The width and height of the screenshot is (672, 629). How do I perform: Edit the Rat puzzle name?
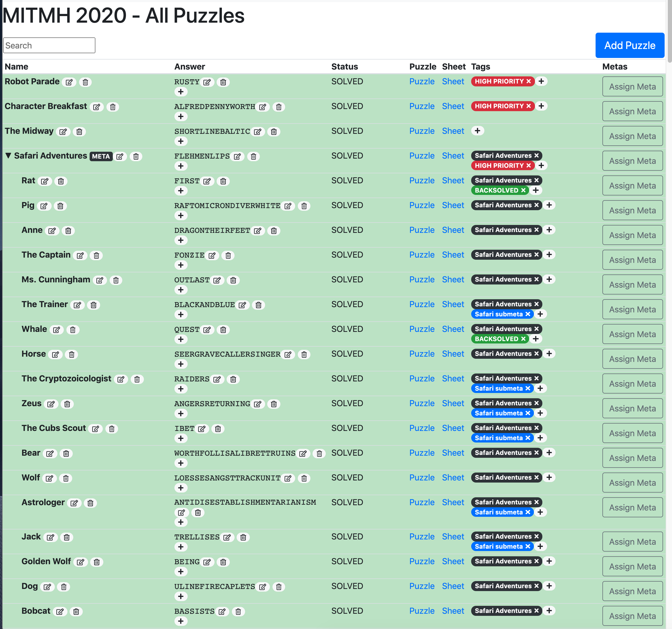tap(45, 181)
